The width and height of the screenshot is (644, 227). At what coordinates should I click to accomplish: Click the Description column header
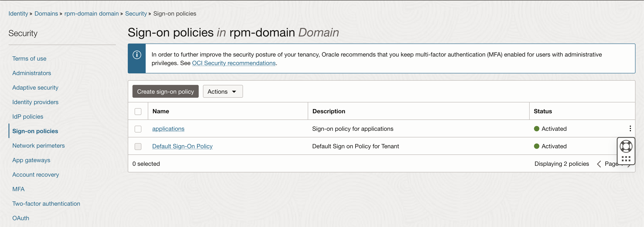(x=329, y=111)
